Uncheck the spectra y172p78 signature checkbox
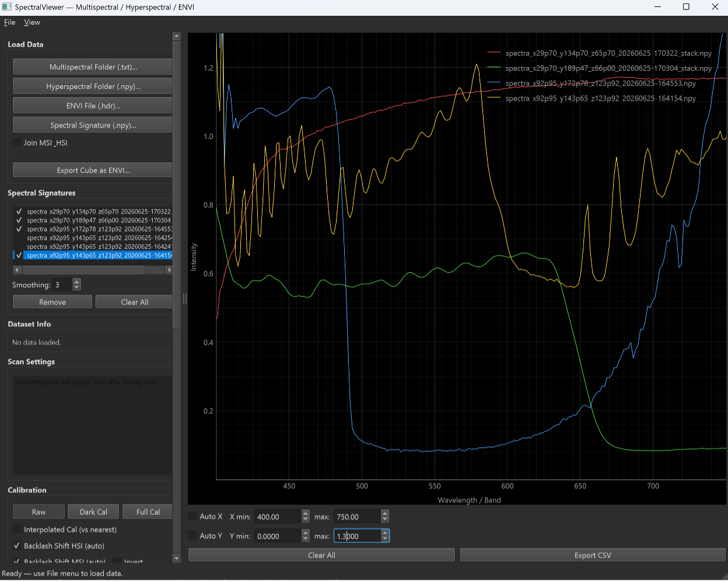 pyautogui.click(x=19, y=229)
